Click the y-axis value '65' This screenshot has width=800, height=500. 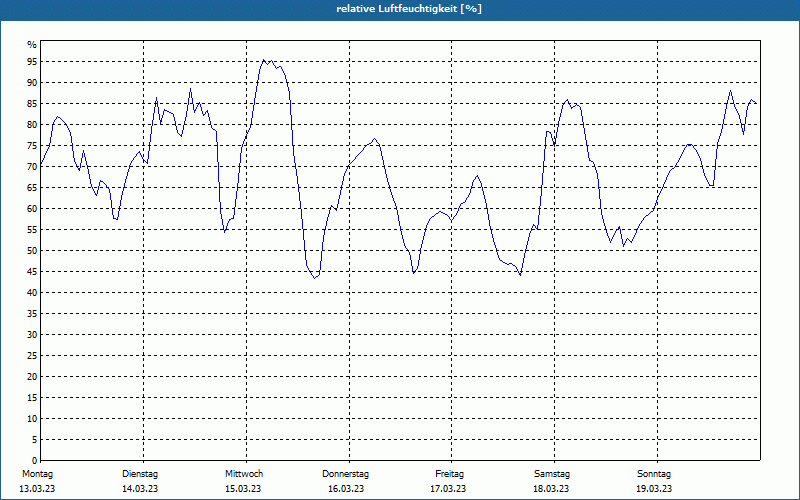[32, 188]
